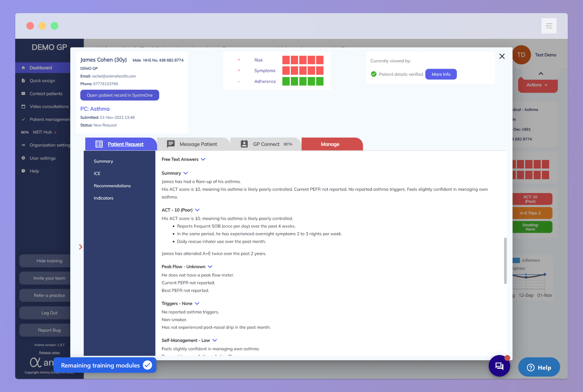Image resolution: width=583 pixels, height=392 pixels.
Task: Open patient record in SystmOne
Action: coord(120,95)
